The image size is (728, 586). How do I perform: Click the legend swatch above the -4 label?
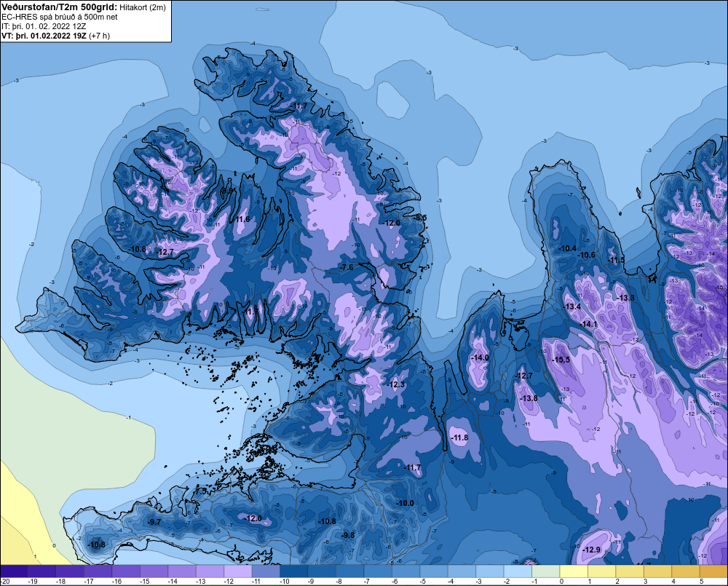(x=462, y=571)
